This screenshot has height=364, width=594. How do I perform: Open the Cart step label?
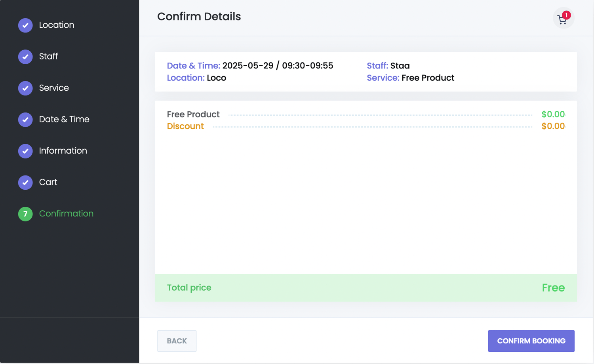[x=48, y=182]
